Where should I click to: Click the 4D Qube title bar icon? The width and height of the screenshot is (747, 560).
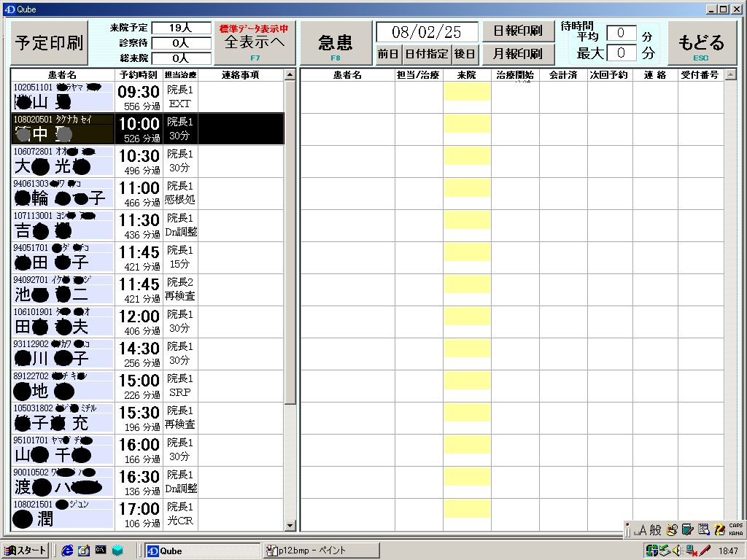(x=9, y=9)
